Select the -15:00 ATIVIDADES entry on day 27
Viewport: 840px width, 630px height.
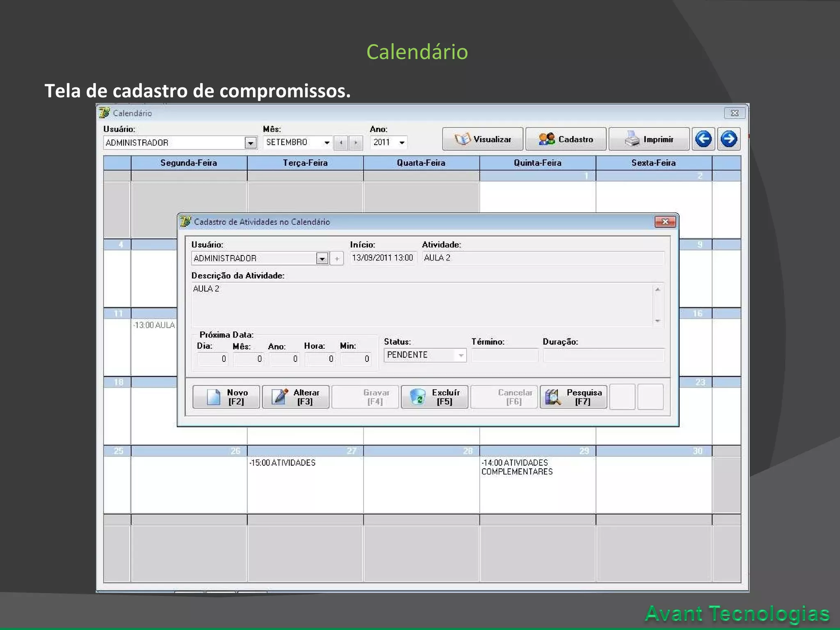click(283, 463)
